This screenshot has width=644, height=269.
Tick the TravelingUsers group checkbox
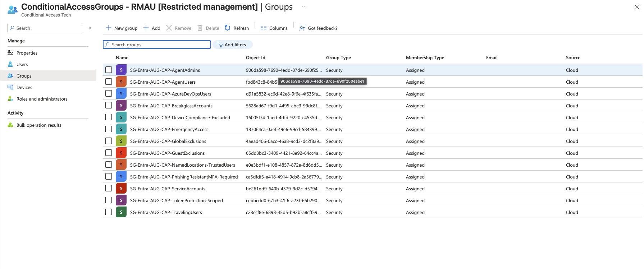tap(109, 212)
